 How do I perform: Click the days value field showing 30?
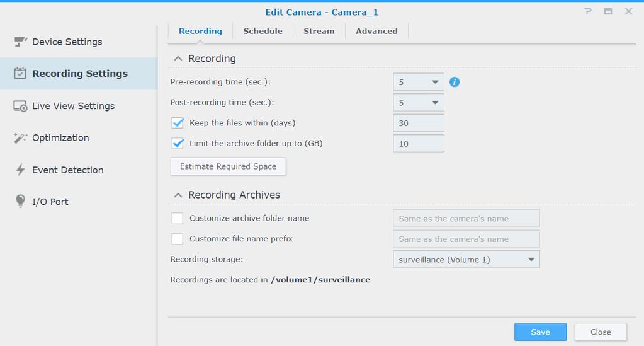pyautogui.click(x=419, y=123)
